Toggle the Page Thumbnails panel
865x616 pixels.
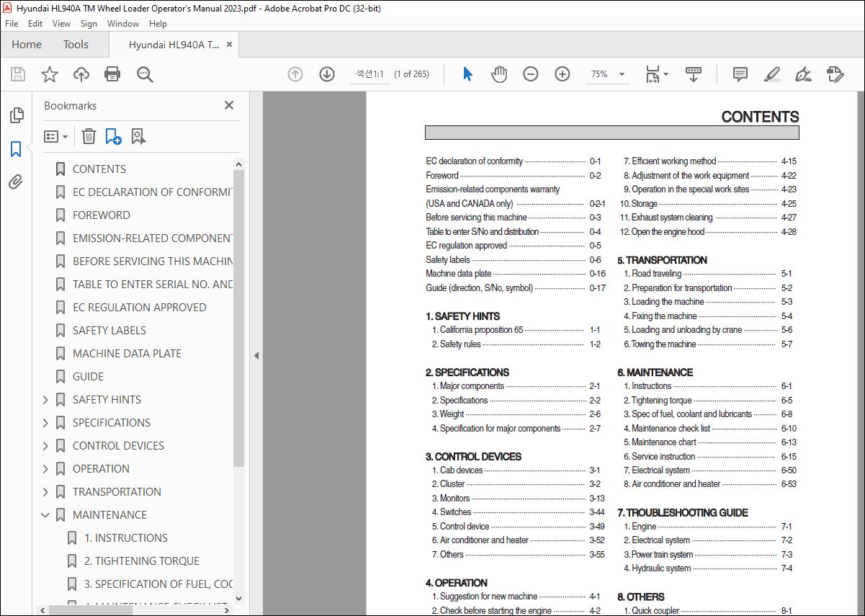point(16,115)
